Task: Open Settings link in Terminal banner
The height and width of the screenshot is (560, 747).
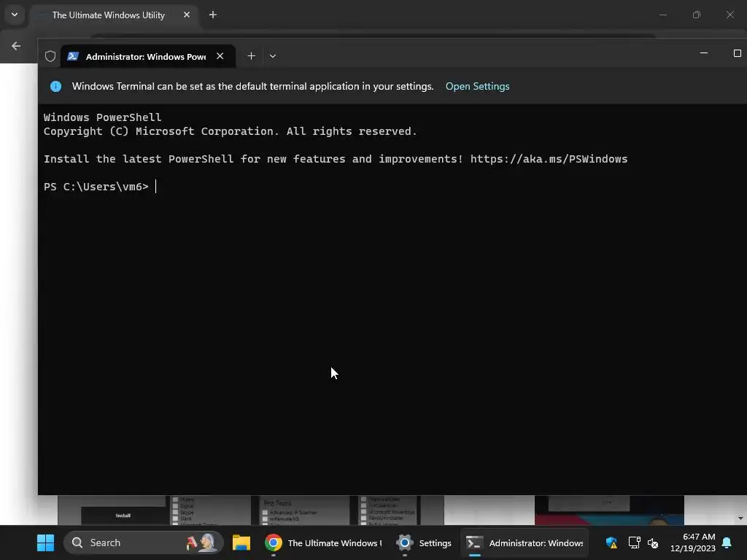Action: pyautogui.click(x=477, y=86)
